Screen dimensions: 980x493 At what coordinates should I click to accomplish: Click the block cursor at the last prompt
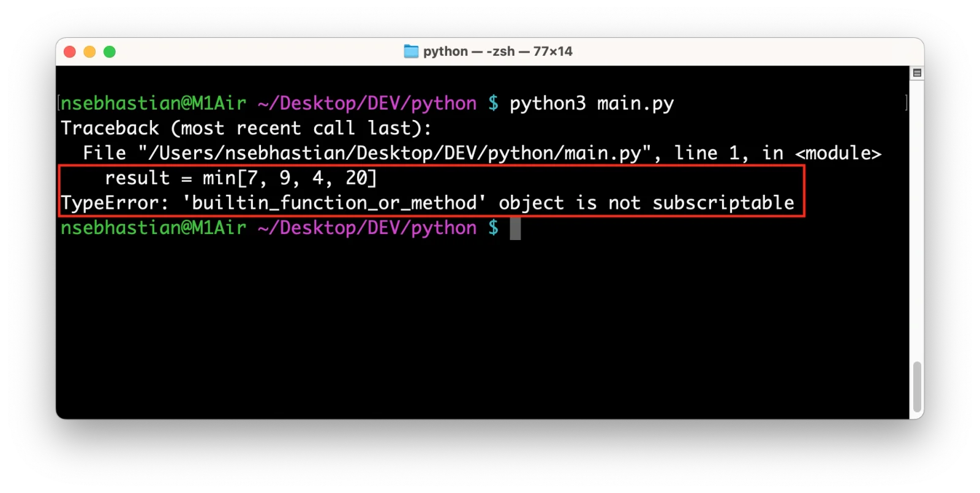(515, 228)
